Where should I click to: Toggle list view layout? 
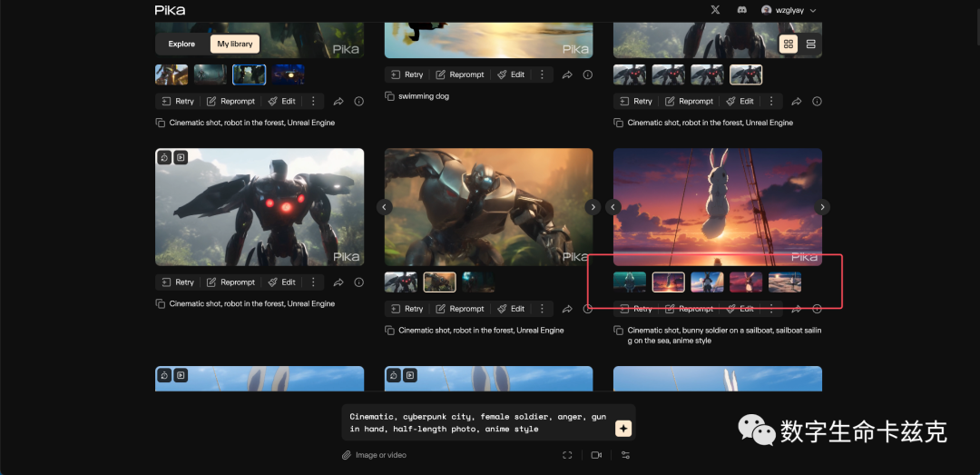tap(810, 44)
